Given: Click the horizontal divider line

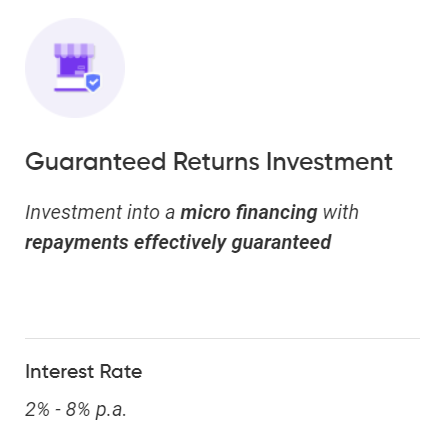Looking at the screenshot, I should (222, 338).
